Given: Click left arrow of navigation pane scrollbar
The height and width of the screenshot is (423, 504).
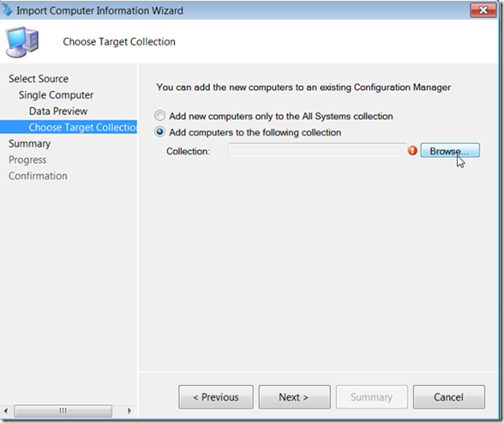Looking at the screenshot, I should click(x=6, y=411).
